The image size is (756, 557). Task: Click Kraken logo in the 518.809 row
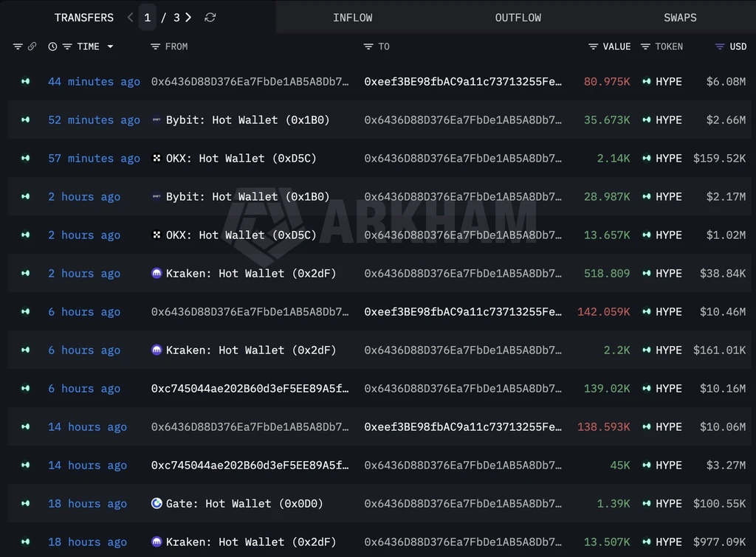(x=157, y=273)
